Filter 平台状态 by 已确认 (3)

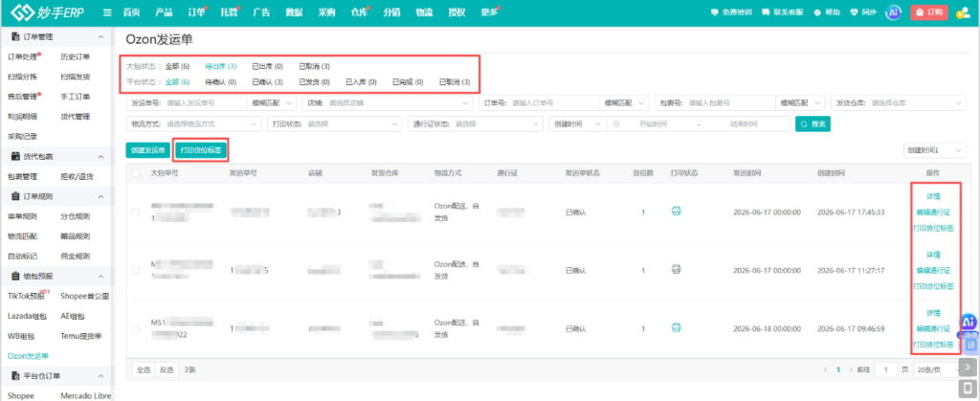[268, 81]
